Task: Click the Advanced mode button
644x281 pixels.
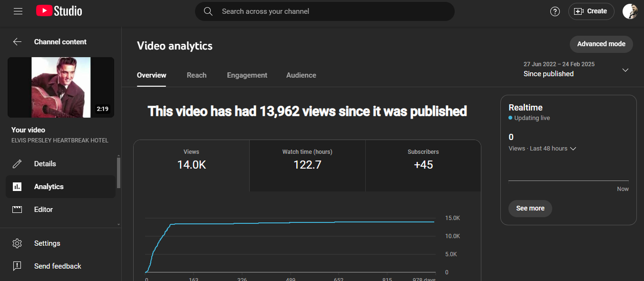Action: [x=601, y=44]
